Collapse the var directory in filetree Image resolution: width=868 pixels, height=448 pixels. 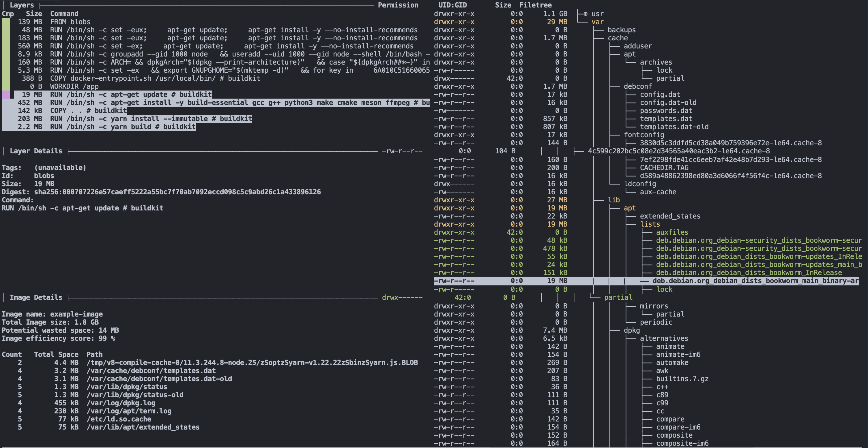[x=597, y=22]
